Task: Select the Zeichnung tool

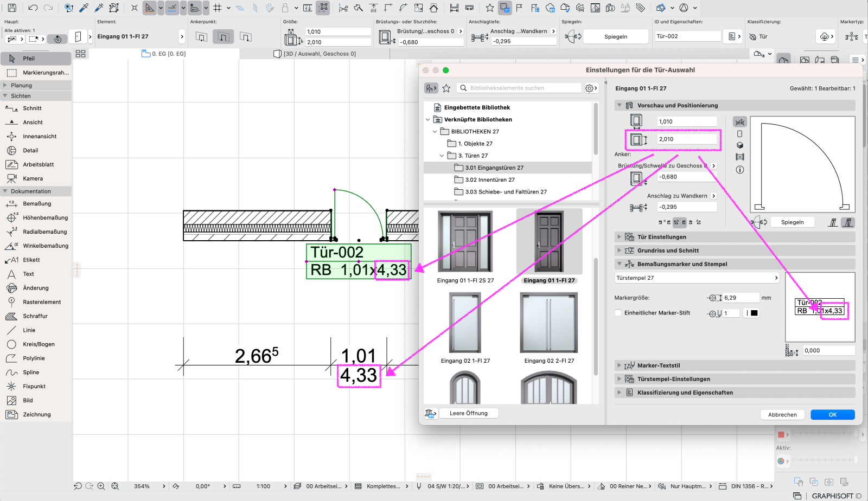Action: (x=36, y=415)
